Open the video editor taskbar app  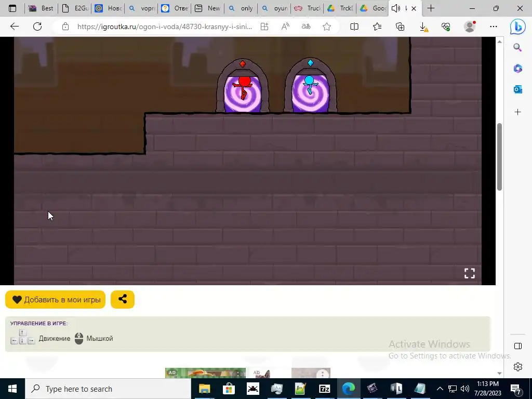pos(372,389)
